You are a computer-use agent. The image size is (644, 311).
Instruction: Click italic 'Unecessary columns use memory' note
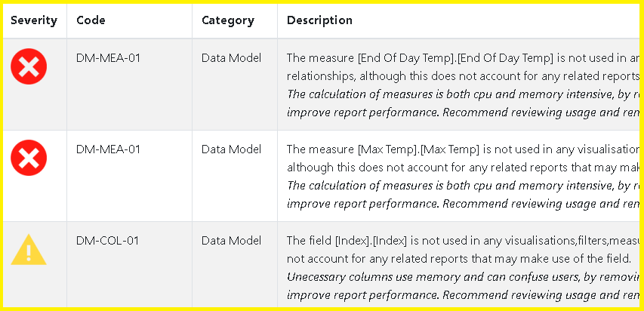click(464, 277)
